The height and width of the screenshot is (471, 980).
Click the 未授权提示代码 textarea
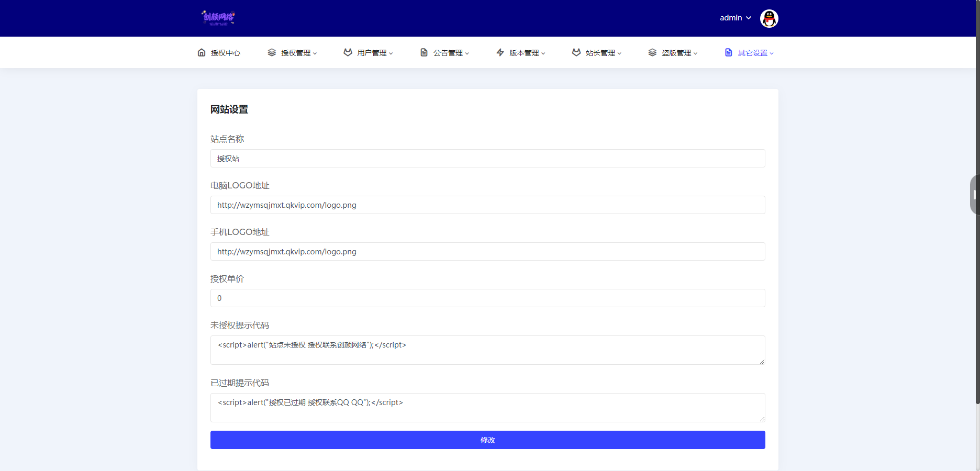[488, 350]
